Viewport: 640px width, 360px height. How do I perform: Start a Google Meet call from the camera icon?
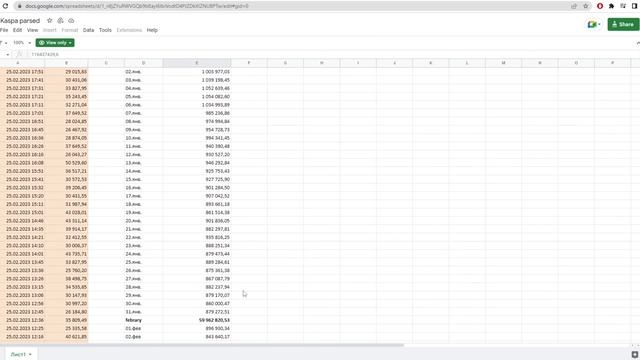coord(594,24)
